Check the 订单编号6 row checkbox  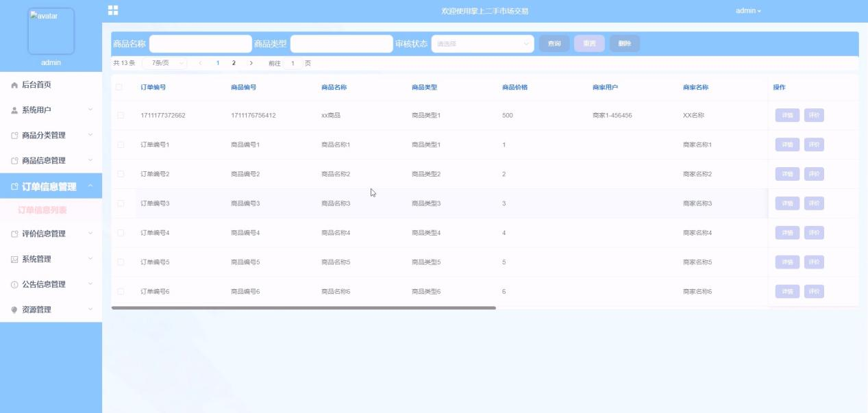pos(121,292)
